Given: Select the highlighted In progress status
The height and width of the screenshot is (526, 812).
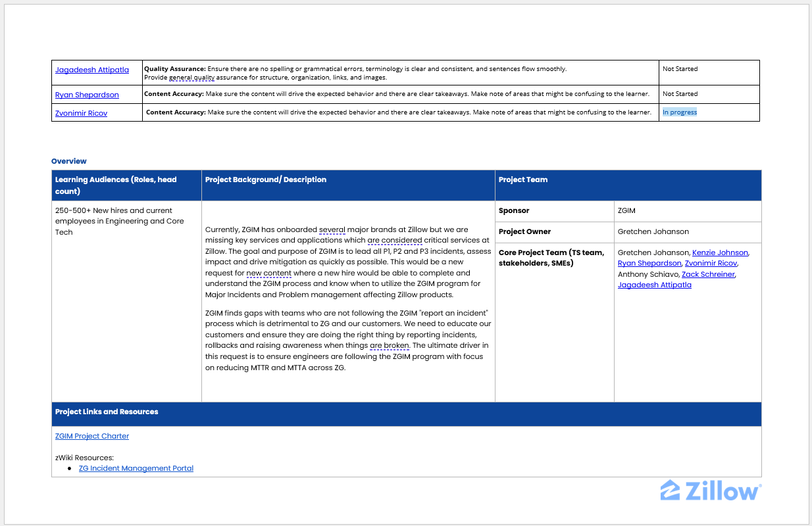Looking at the screenshot, I should point(679,112).
